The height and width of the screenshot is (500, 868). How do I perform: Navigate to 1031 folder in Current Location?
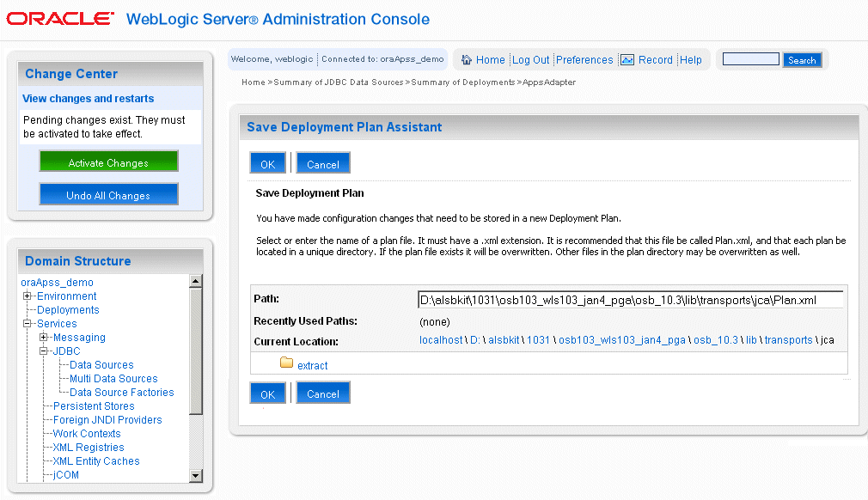pos(538,340)
